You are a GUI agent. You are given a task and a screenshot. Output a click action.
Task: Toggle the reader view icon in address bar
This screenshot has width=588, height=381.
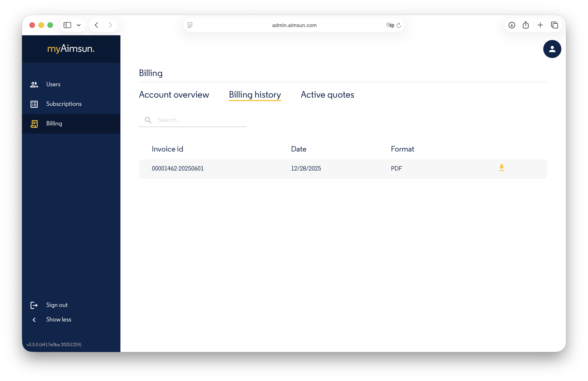[190, 25]
